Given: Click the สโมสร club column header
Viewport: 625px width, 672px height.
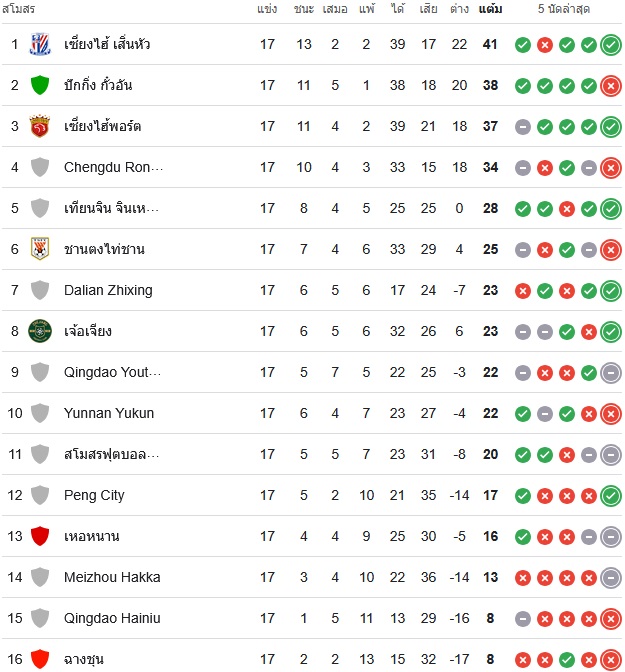Looking at the screenshot, I should click(x=18, y=9).
